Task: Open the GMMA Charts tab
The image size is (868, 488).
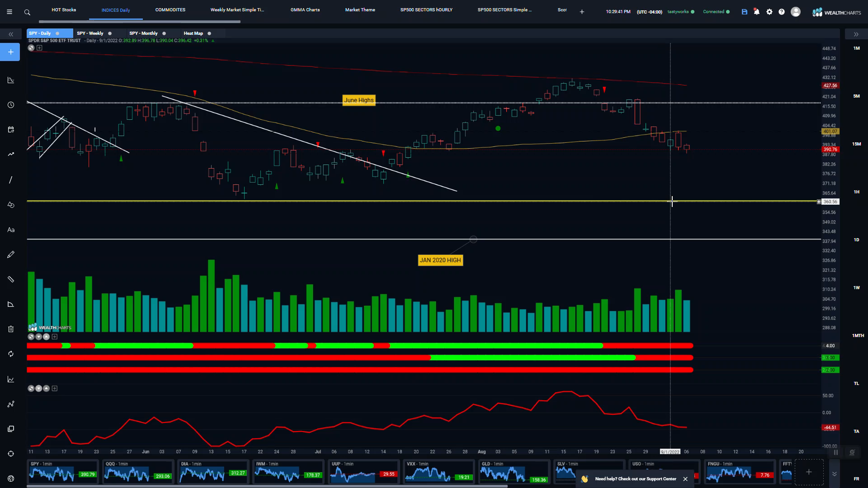Action: [305, 10]
